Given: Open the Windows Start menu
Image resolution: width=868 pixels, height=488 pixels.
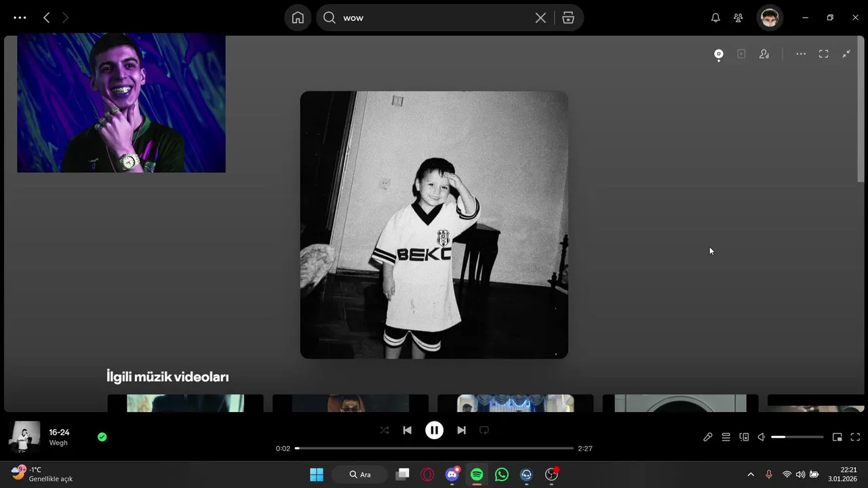Looking at the screenshot, I should 317,474.
